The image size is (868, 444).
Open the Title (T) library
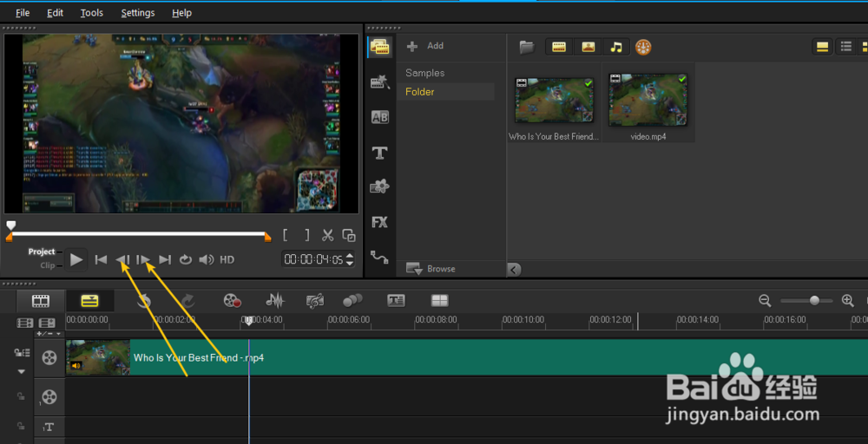pyautogui.click(x=380, y=153)
